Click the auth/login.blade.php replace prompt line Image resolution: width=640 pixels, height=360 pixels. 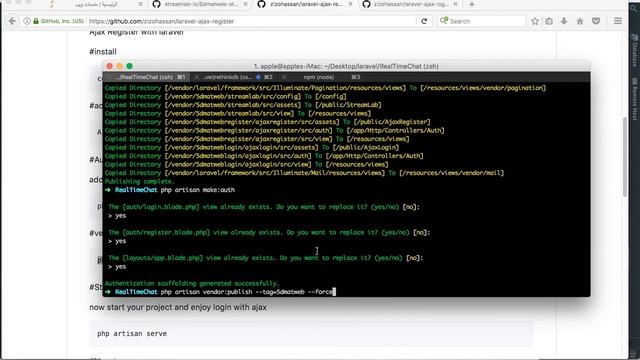pyautogui.click(x=264, y=207)
